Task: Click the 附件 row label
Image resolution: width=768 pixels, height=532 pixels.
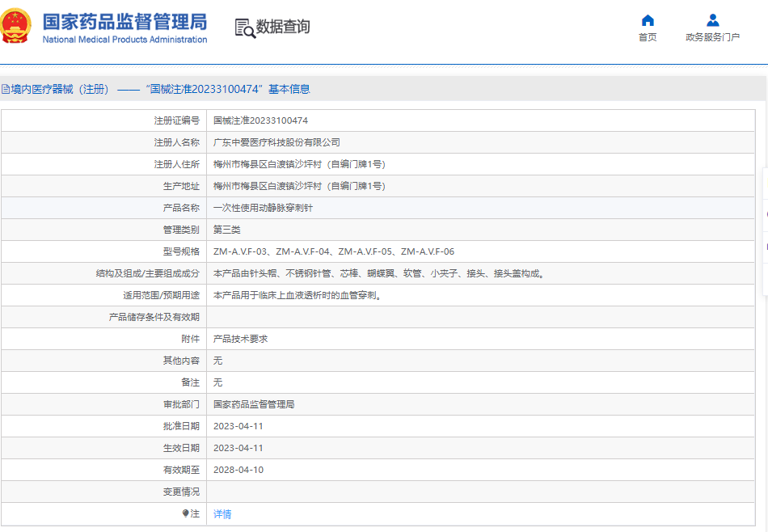Action: [x=191, y=339]
